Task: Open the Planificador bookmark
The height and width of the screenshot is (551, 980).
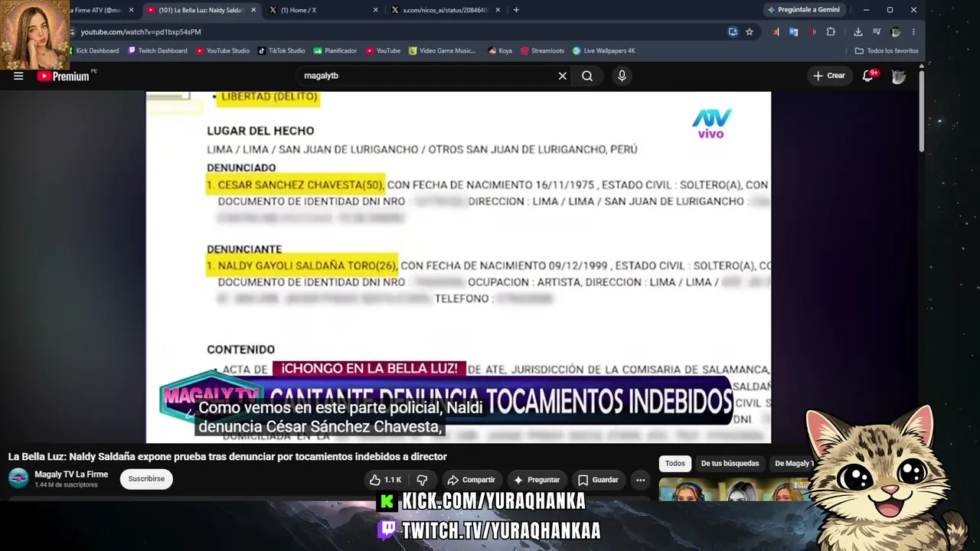Action: [x=335, y=51]
